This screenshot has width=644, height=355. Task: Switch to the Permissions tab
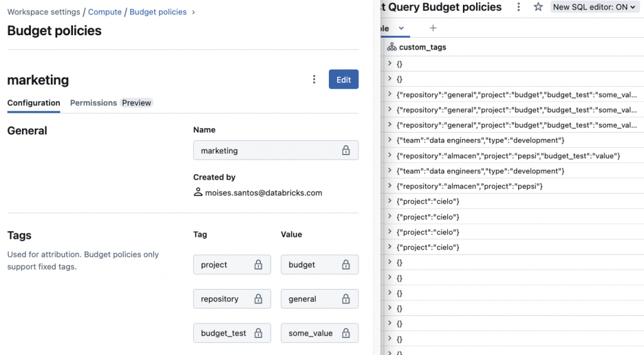tap(93, 103)
